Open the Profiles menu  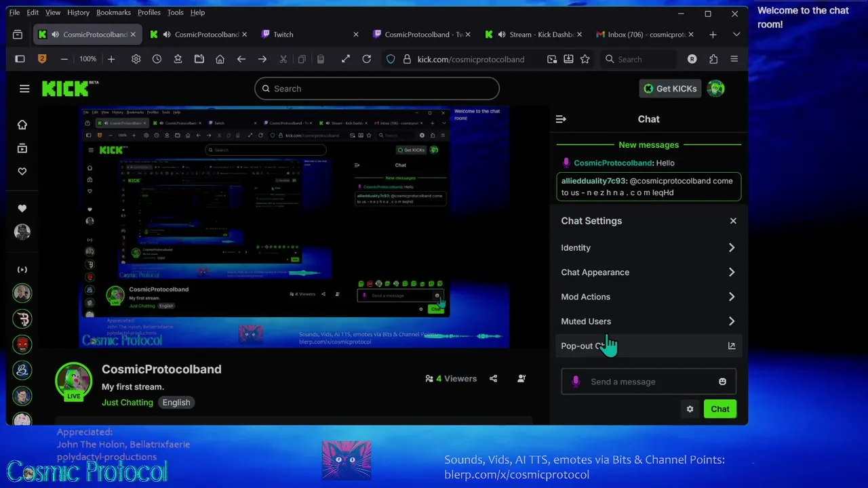click(x=149, y=12)
